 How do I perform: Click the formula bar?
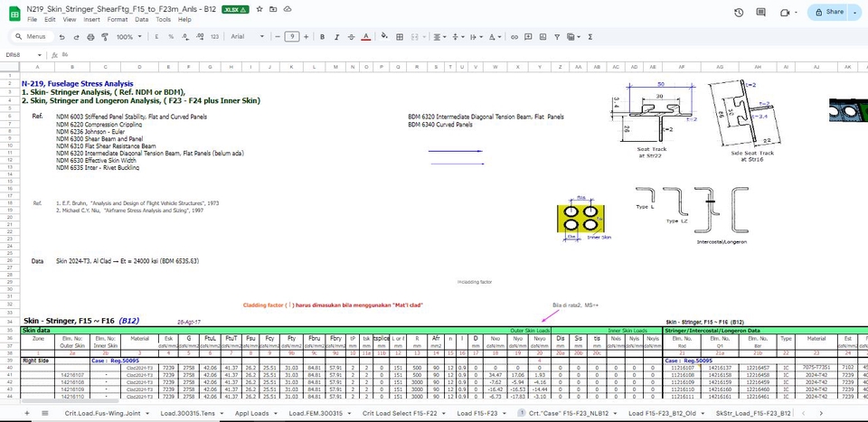462,55
